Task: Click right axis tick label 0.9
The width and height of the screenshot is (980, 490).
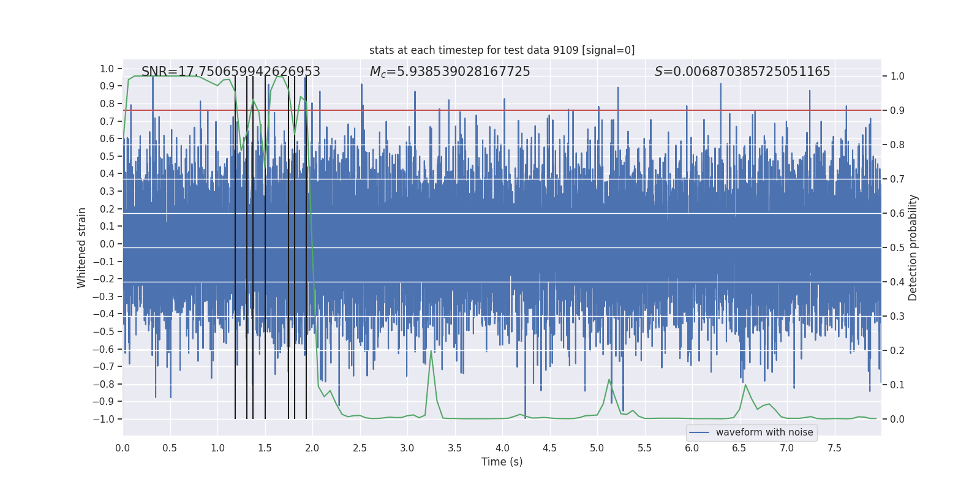Action: coord(897,111)
